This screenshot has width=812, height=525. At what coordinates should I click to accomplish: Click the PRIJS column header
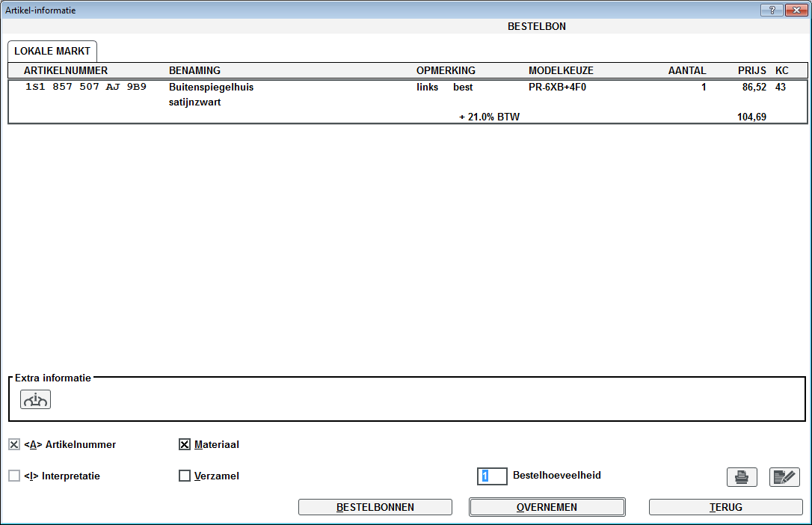tap(751, 70)
